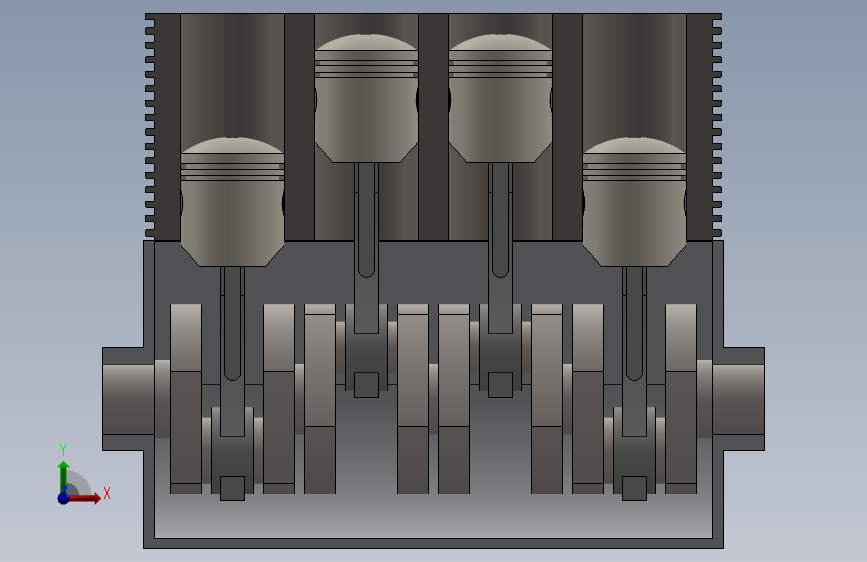867x562 pixels.
Task: Select the third piston from the left
Action: (500, 98)
